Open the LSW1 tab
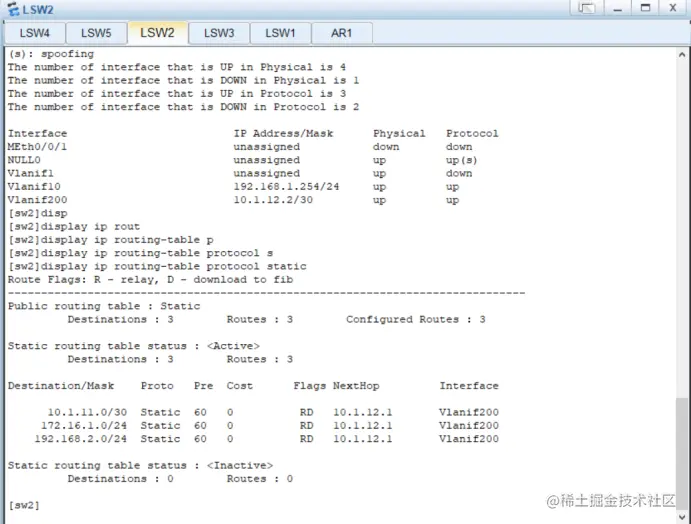Viewport: 691px width, 524px height. [280, 33]
